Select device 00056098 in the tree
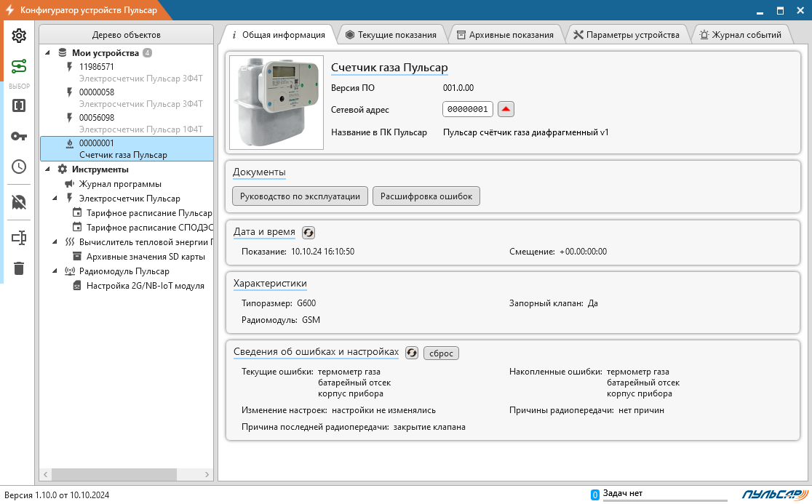Image resolution: width=812 pixels, height=504 pixels. click(x=127, y=123)
